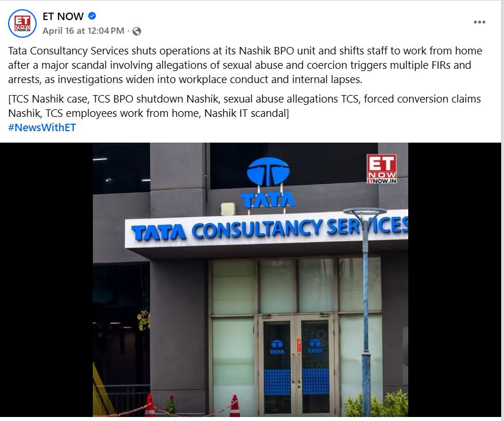The height and width of the screenshot is (421, 504).
Task: Click the street lamp head in photo
Action: point(365,213)
